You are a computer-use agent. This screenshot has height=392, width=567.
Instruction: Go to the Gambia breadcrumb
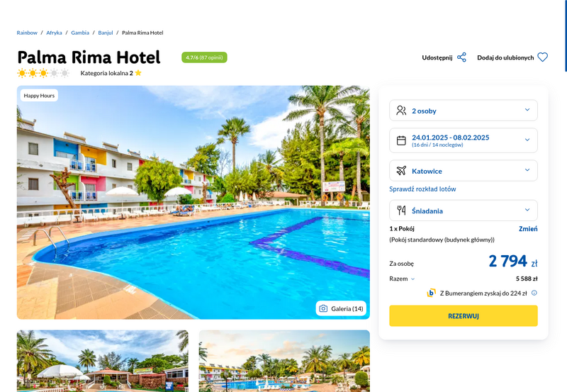(80, 33)
